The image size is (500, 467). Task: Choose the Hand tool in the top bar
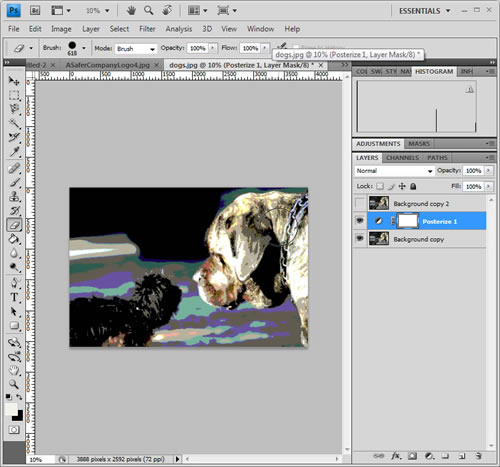click(x=131, y=11)
